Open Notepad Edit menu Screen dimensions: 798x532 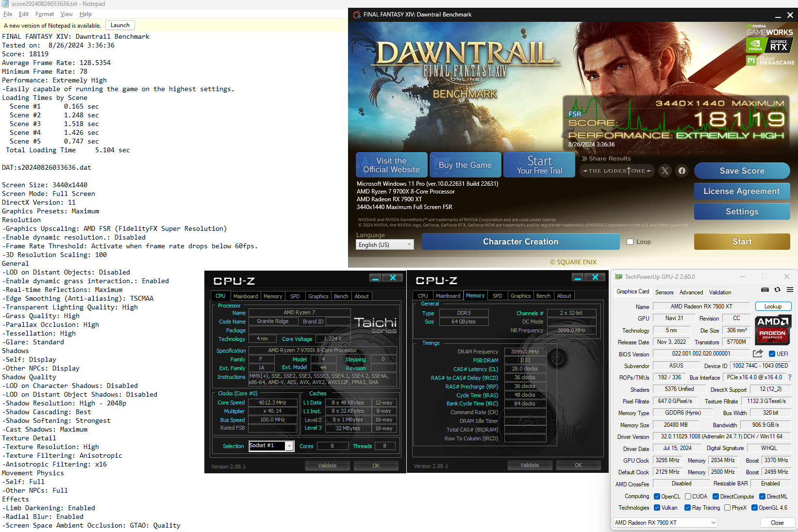pos(24,14)
